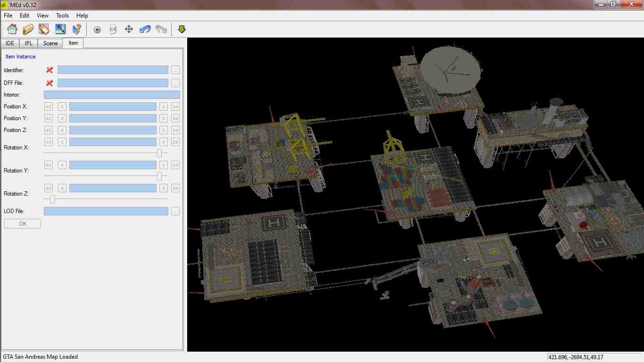This screenshot has width=644, height=362.
Task: Click the green down arrow toolbar icon
Action: (182, 29)
